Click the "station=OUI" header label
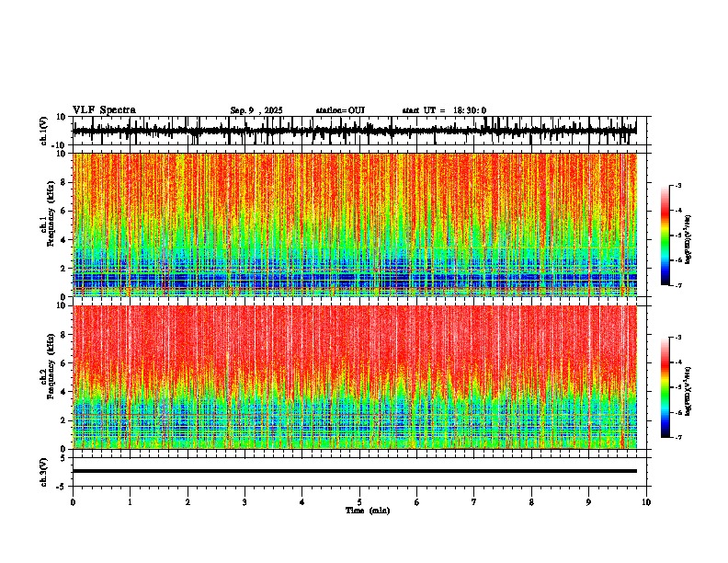This screenshot has height=563, width=728. 340,110
